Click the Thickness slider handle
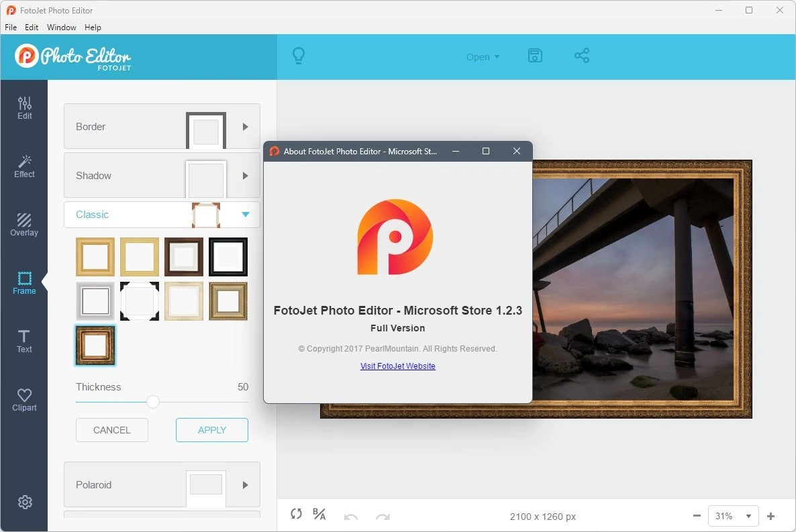The width and height of the screenshot is (796, 532). coord(153,402)
